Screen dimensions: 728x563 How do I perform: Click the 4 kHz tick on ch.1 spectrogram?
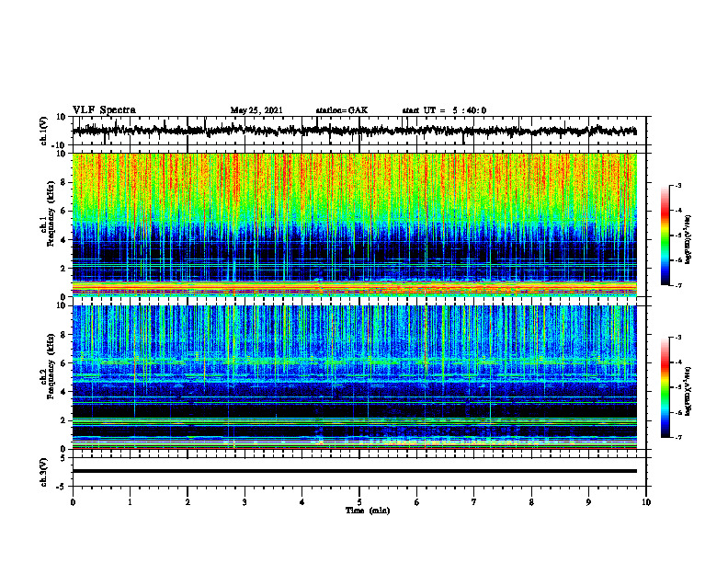click(x=63, y=240)
